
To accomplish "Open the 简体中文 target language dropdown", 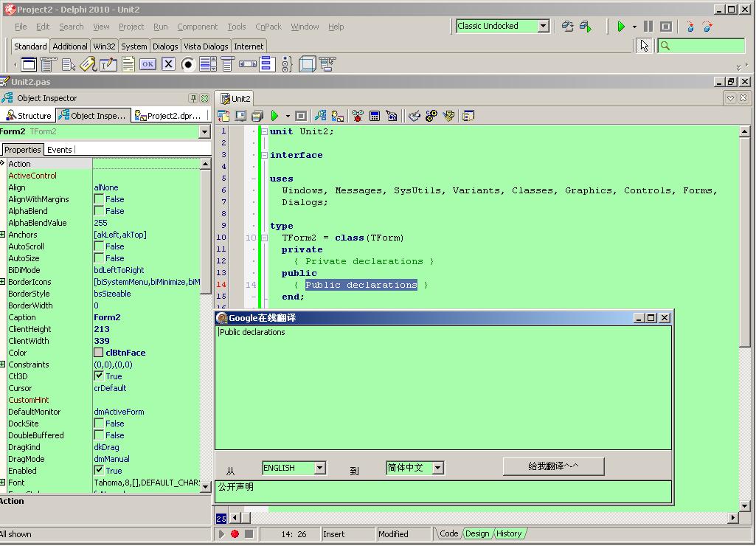I will click(438, 468).
